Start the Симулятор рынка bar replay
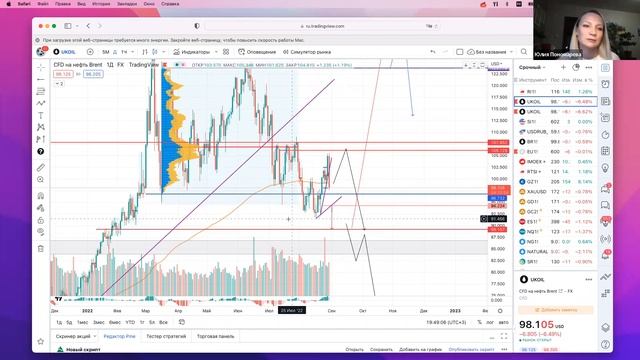 pyautogui.click(x=307, y=52)
